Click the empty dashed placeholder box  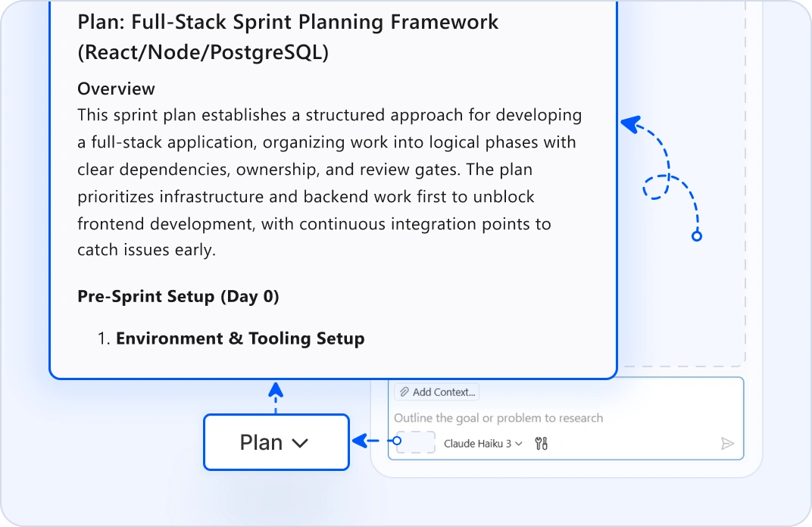click(416, 442)
